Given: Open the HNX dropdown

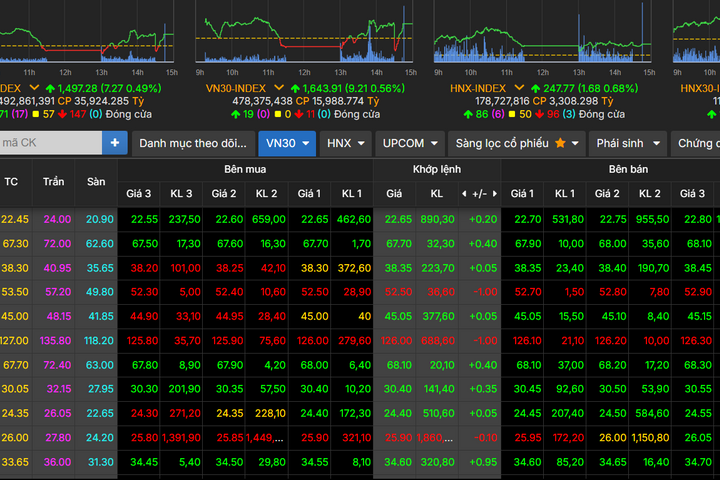Looking at the screenshot, I should pyautogui.click(x=345, y=143).
